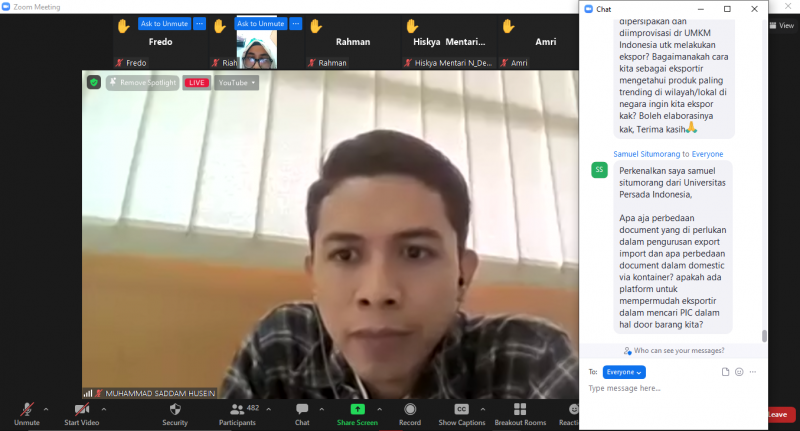Click Amri's raised hand icon
800x431 pixels.
tap(509, 26)
